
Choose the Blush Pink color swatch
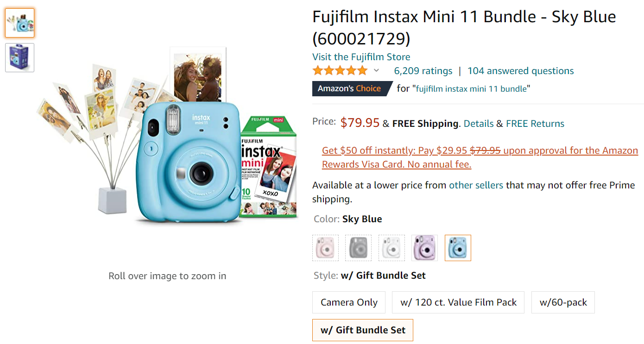326,248
